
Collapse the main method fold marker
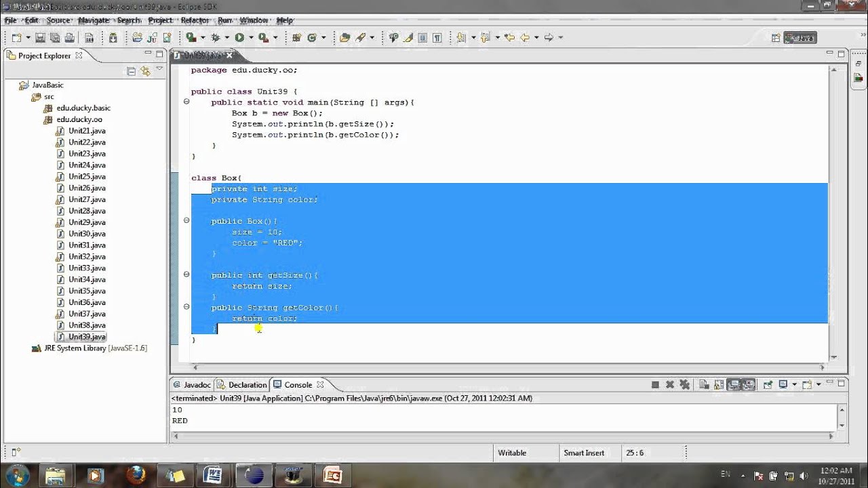coord(186,102)
